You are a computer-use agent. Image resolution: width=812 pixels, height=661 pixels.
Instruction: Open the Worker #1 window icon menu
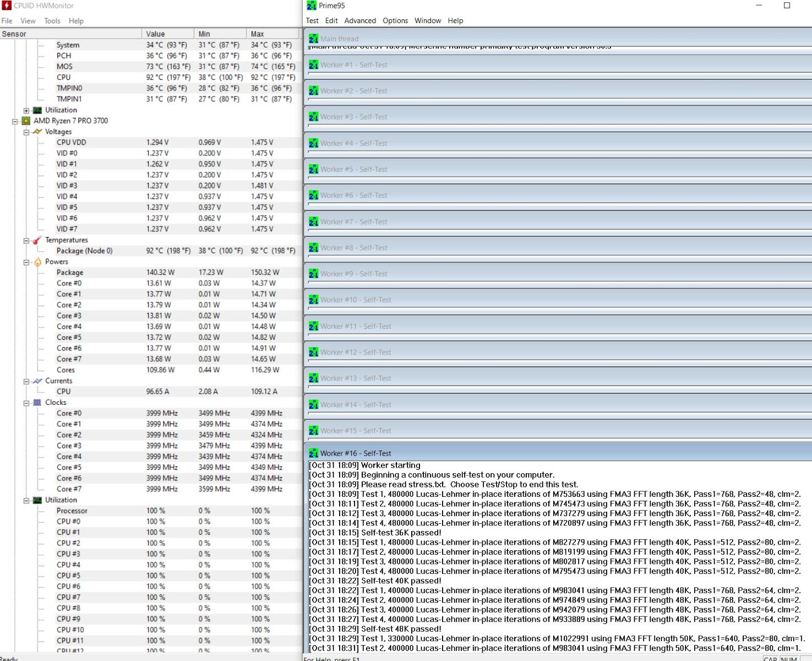[x=313, y=65]
